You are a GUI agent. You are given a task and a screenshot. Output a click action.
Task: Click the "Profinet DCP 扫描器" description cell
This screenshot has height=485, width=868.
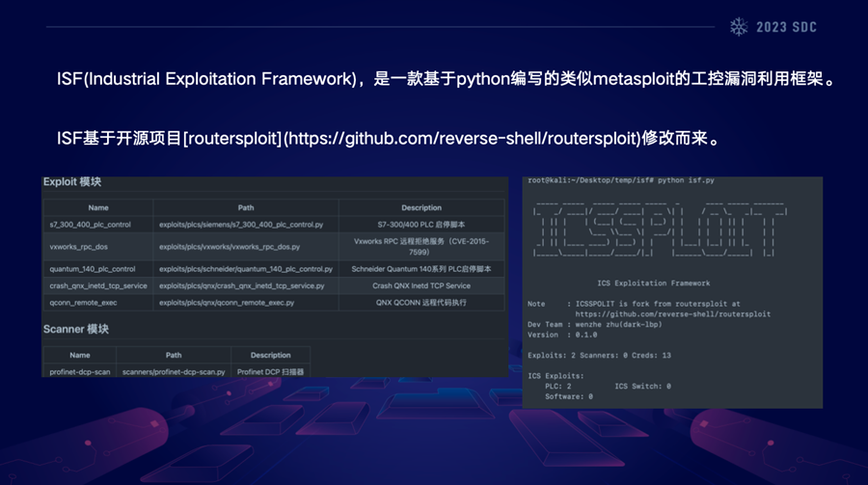pos(270,371)
